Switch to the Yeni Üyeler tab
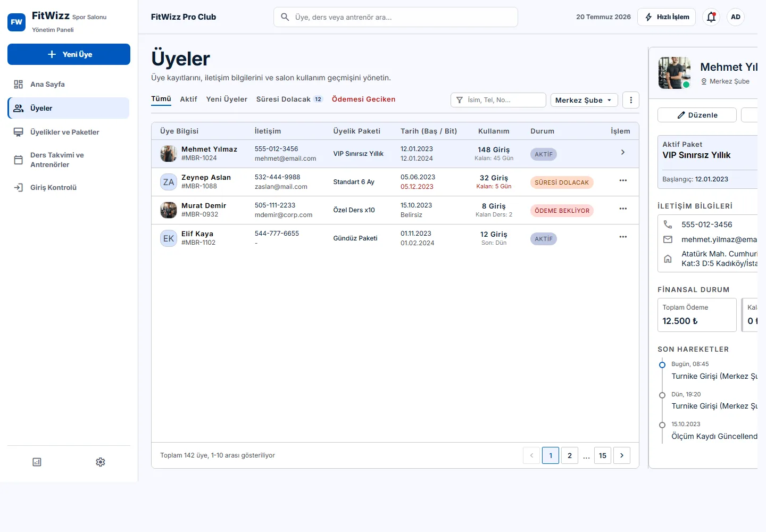 227,99
